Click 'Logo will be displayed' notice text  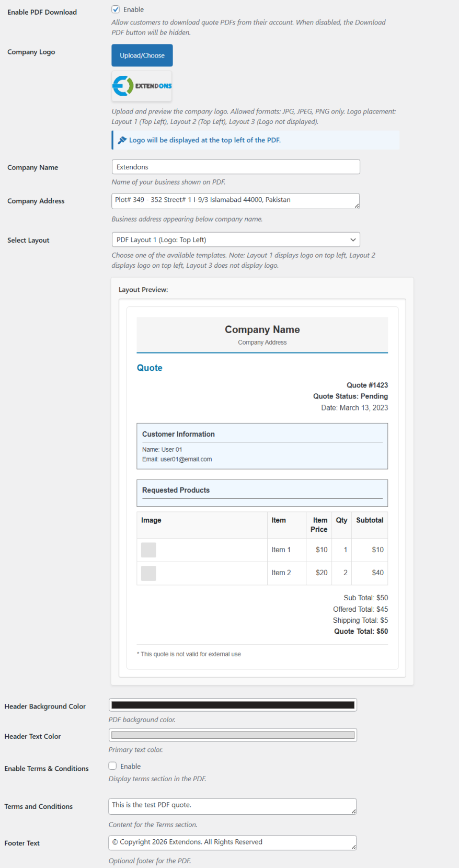pos(205,140)
